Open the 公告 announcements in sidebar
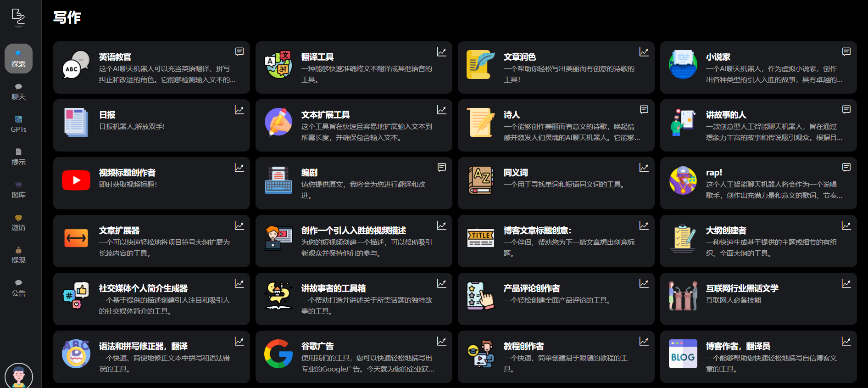 pyautogui.click(x=18, y=288)
